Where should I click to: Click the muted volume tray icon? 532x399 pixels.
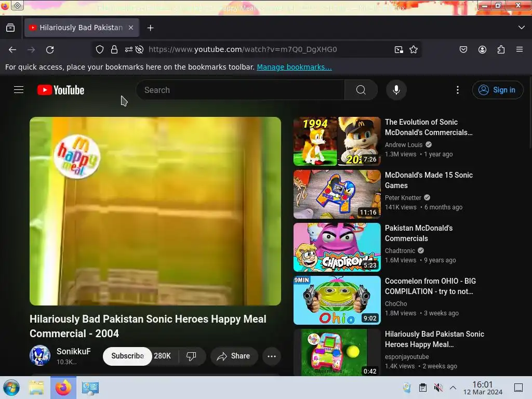click(438, 388)
